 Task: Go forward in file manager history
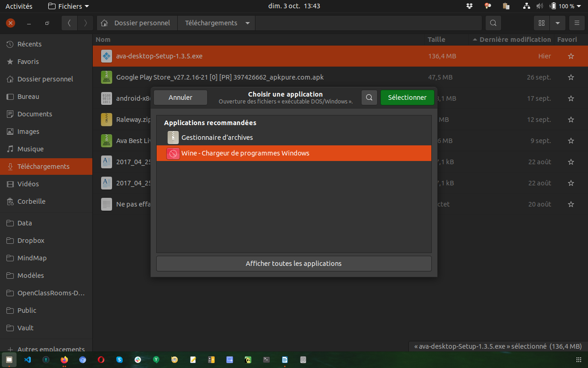pyautogui.click(x=85, y=23)
